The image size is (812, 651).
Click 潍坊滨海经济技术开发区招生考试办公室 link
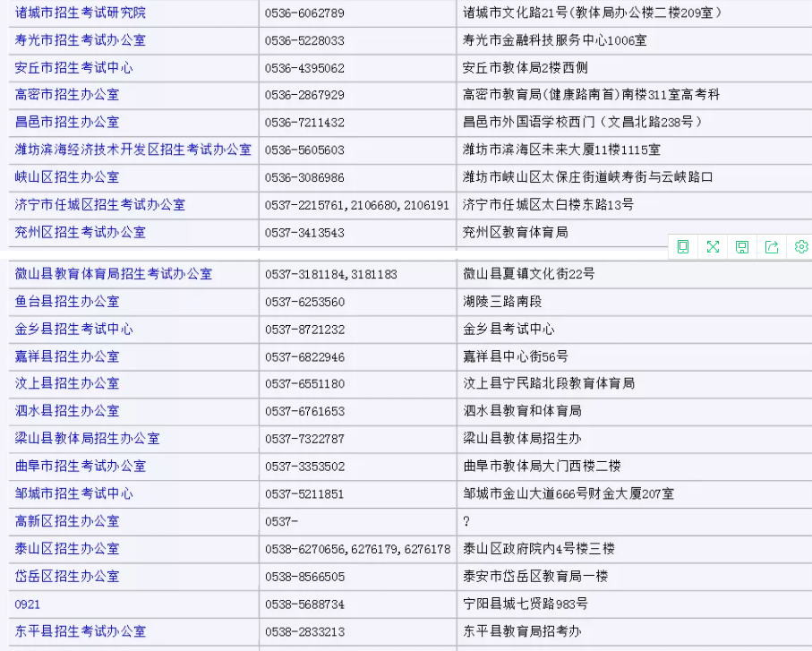click(x=133, y=150)
